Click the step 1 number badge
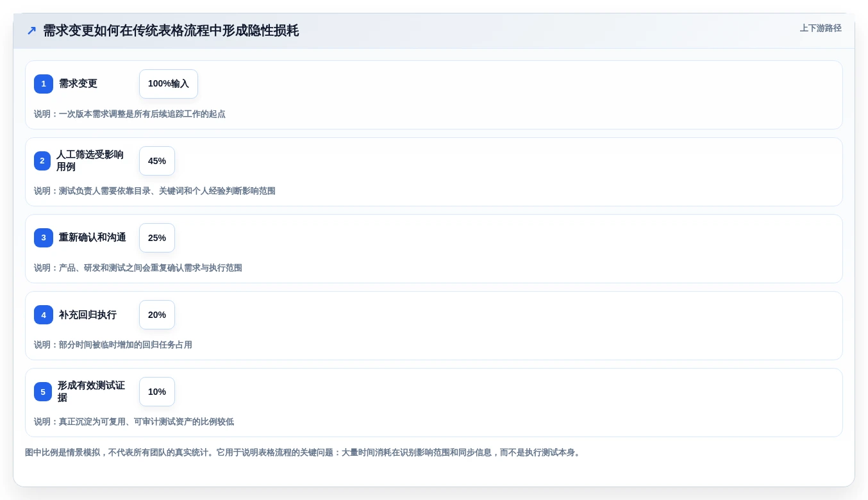The width and height of the screenshot is (868, 500). coord(44,84)
